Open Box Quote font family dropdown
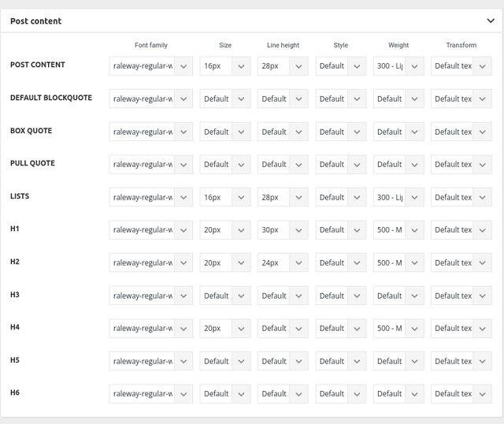 (151, 132)
